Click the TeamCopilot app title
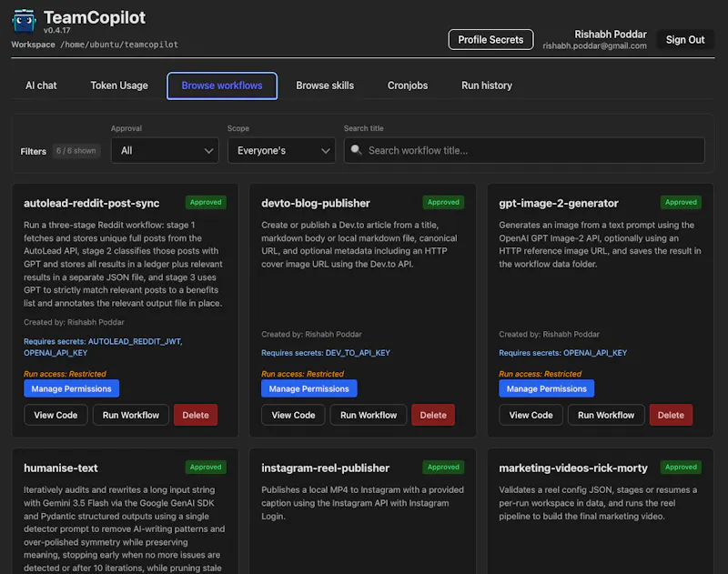The height and width of the screenshot is (574, 728). [95, 17]
